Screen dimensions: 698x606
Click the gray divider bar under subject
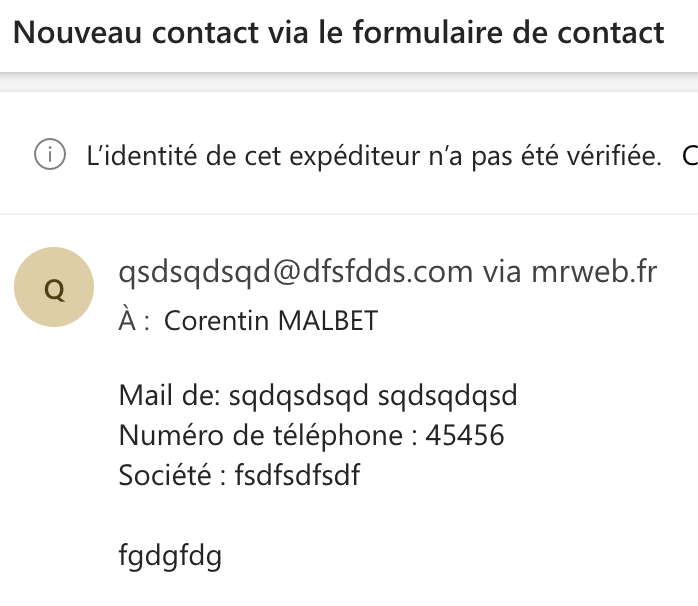[349, 82]
